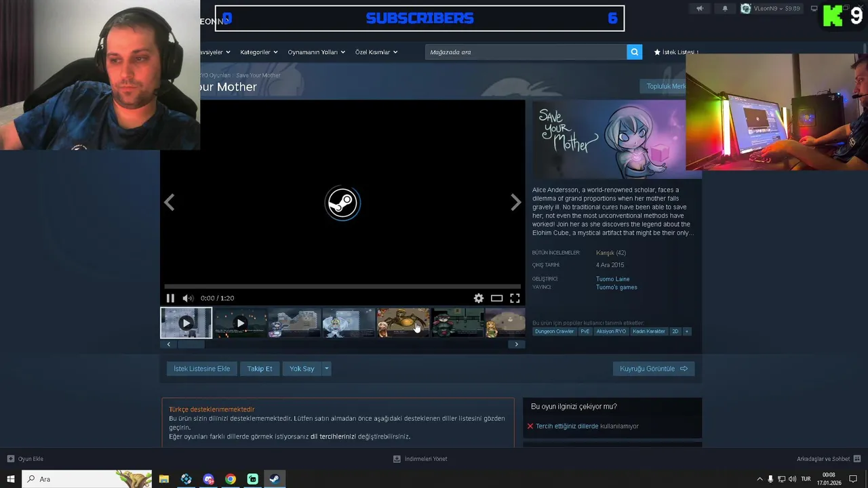
Task: Open Arkadaşlar ve Sohbet friends icon
Action: point(857,459)
